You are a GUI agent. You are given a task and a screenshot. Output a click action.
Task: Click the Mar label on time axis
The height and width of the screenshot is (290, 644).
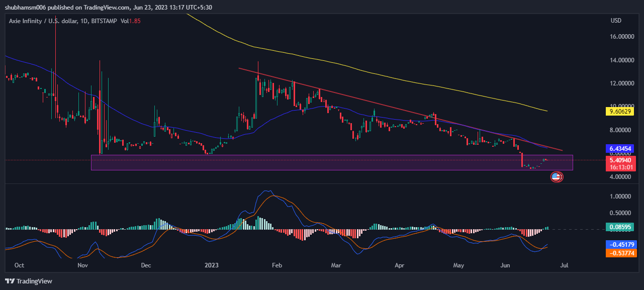336,264
